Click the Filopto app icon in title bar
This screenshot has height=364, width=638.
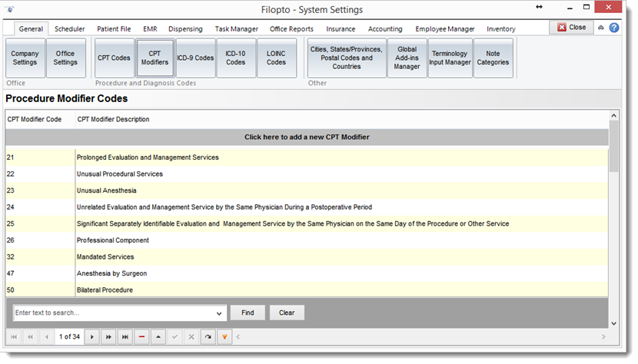pos(10,9)
